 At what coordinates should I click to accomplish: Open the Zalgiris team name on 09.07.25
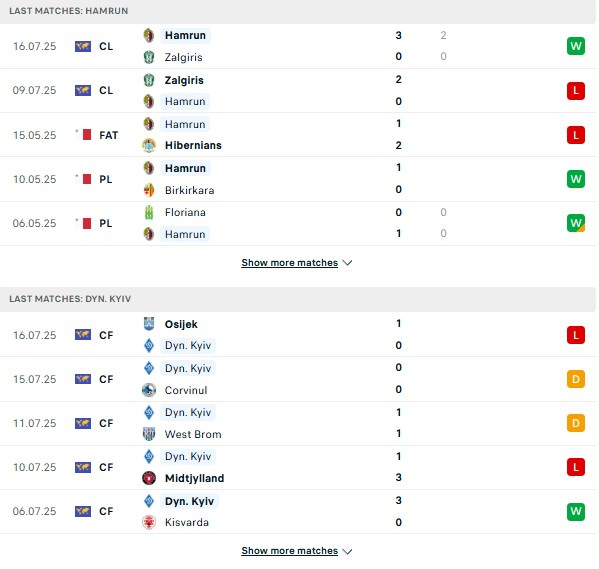tap(184, 80)
